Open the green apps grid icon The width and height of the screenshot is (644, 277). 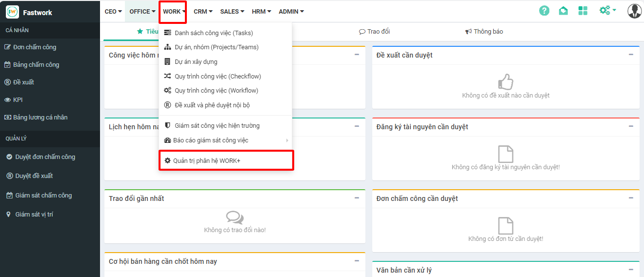click(583, 11)
